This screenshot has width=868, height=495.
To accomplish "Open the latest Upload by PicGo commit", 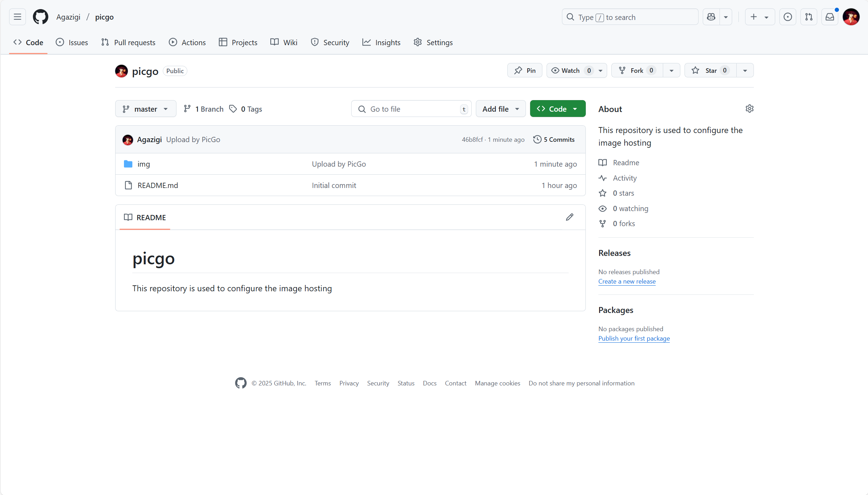I will click(x=193, y=139).
